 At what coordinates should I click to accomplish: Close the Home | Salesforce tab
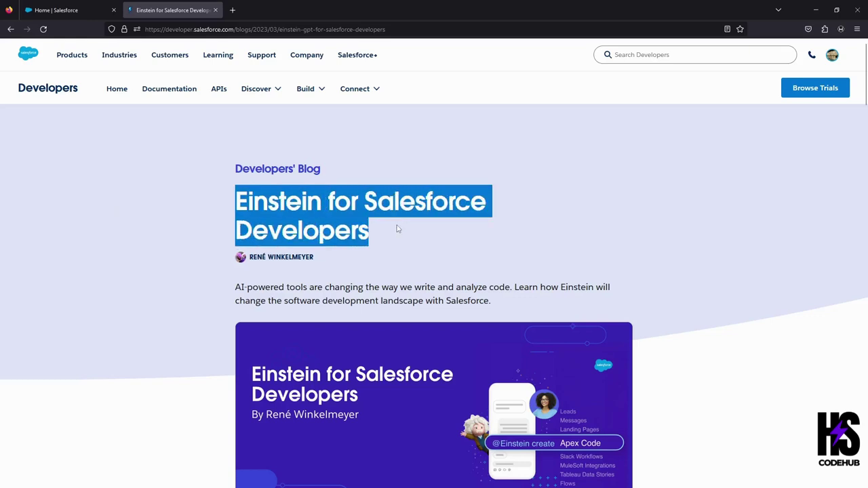(113, 10)
